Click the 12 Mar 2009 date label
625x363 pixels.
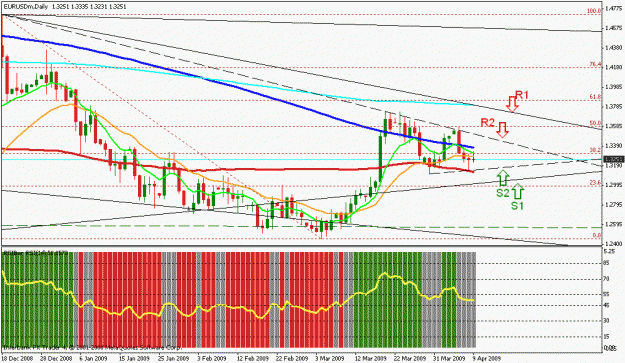click(x=370, y=358)
